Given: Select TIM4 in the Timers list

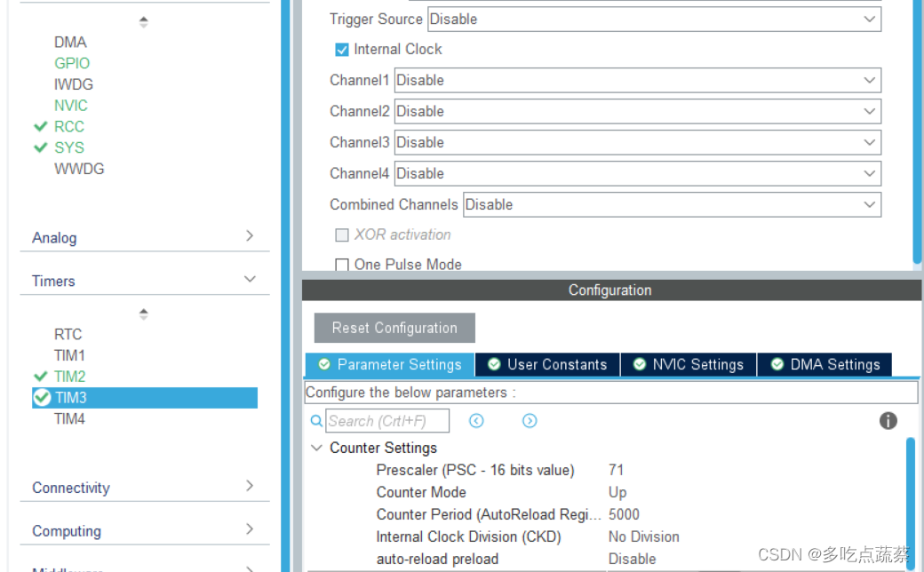Looking at the screenshot, I should (69, 419).
